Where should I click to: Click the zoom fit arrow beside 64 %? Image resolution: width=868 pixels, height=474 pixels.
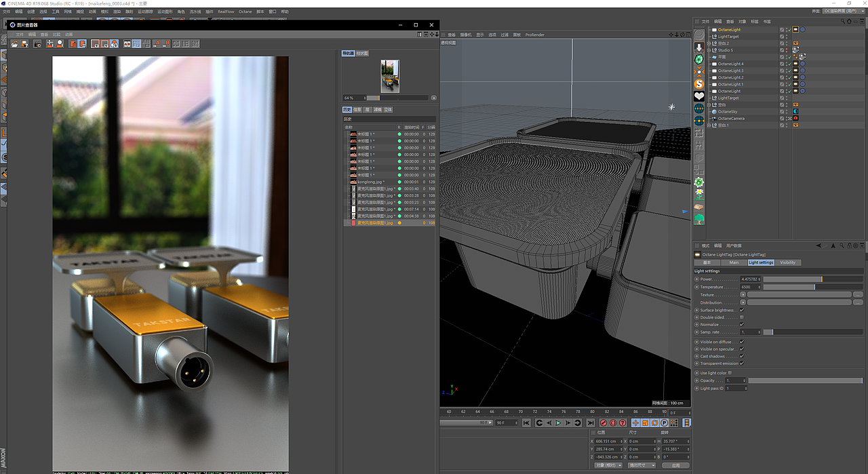433,98
